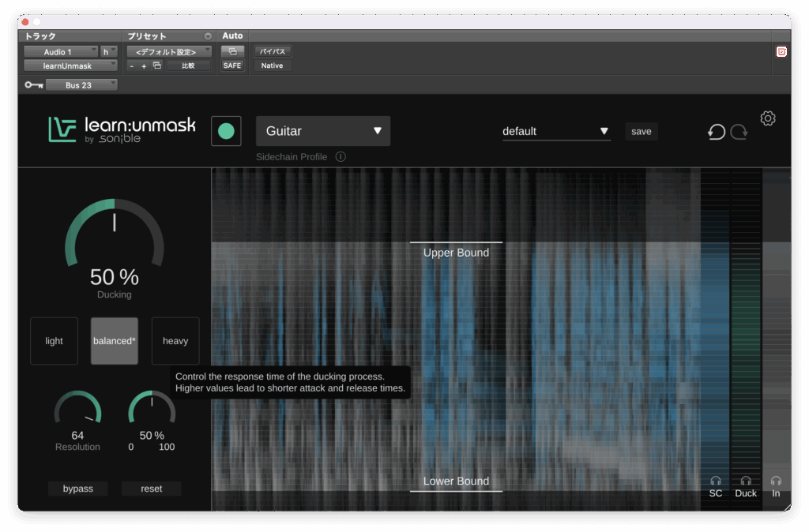
Task: Enable the light ducking mode
Action: pos(55,341)
